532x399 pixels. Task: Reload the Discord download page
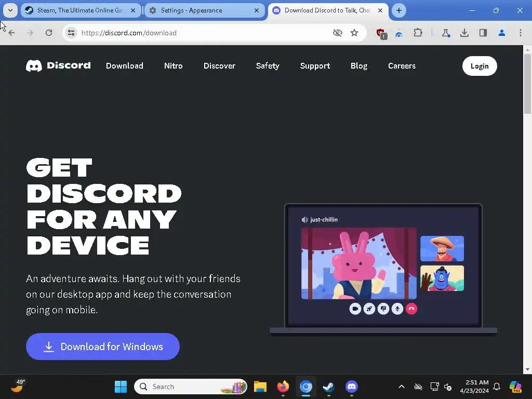49,33
